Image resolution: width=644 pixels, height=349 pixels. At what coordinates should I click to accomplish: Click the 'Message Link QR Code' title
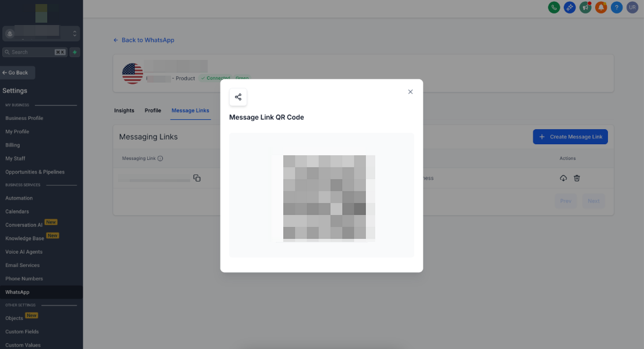(266, 117)
